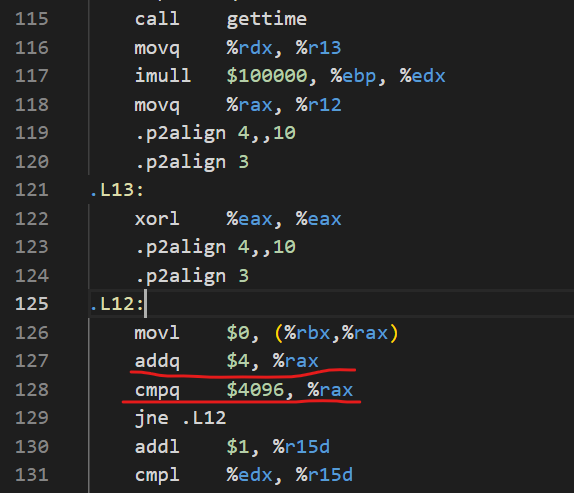The image size is (574, 493).
Task: Click line number 122 in gutter
Action: click(32, 219)
